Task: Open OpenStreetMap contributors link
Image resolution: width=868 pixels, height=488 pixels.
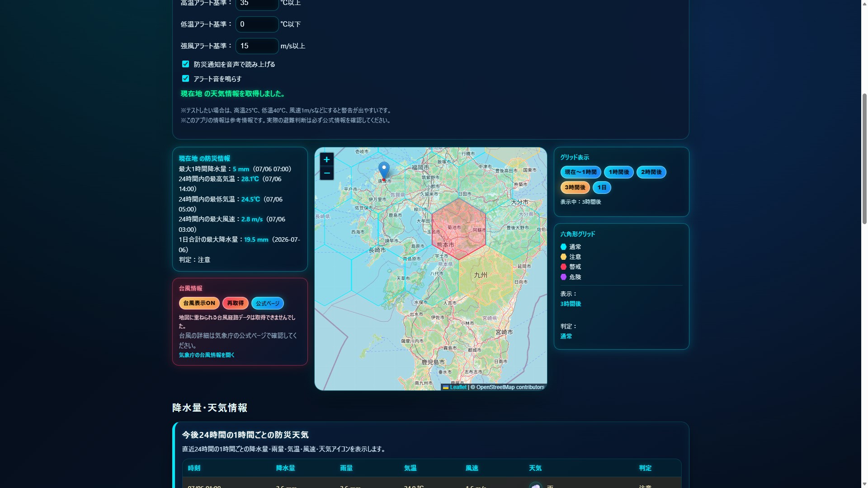Action: [x=510, y=387]
